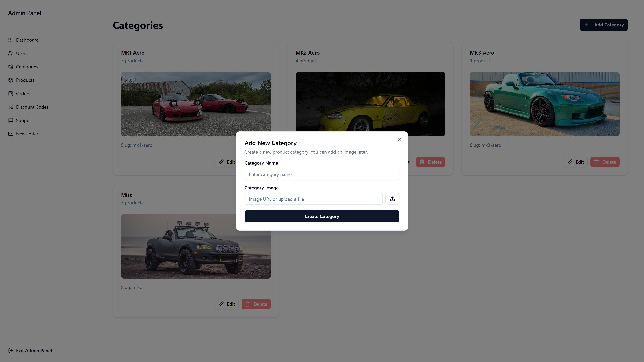
Task: Click the pencil icon on MK1 Aero Edit
Action: (221, 162)
